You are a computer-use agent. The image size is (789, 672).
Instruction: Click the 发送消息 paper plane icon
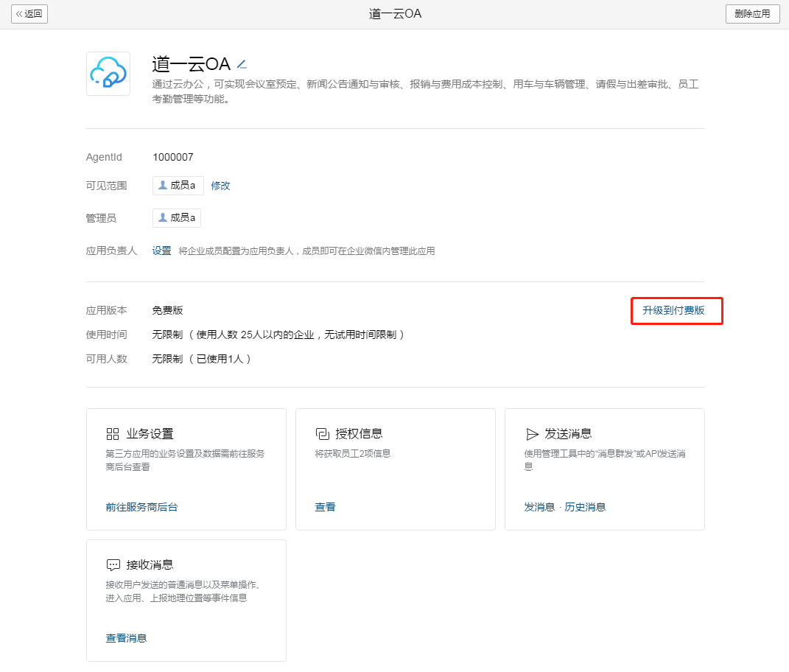pos(532,434)
